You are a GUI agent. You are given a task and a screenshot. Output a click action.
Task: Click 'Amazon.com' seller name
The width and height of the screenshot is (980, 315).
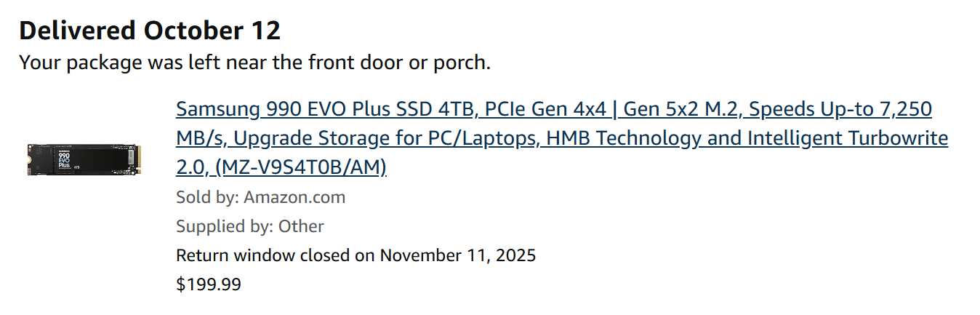294,197
